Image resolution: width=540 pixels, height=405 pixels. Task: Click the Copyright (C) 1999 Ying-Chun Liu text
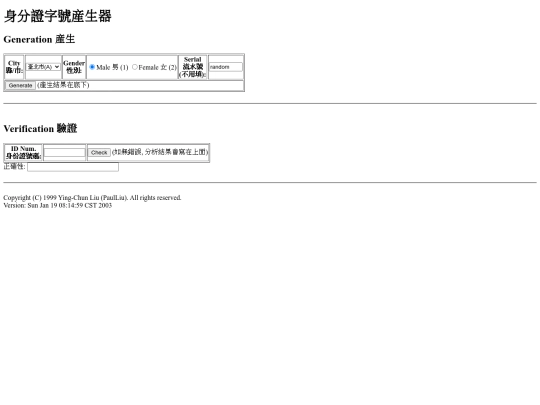(x=92, y=198)
